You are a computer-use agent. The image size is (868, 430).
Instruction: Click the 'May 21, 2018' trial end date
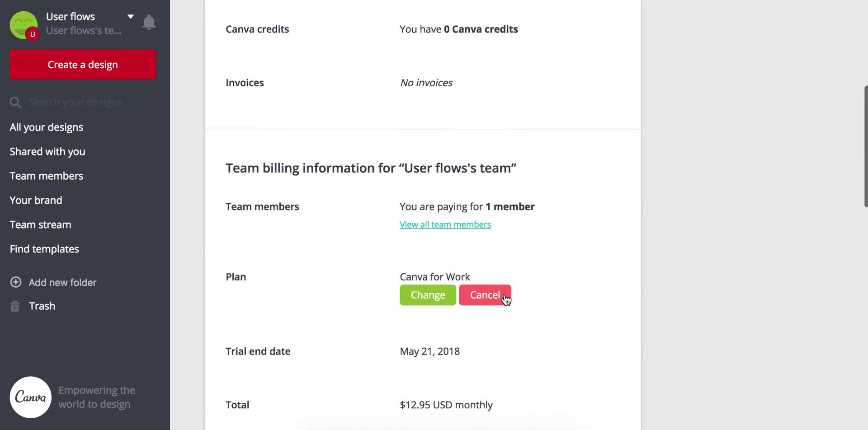[x=429, y=351]
